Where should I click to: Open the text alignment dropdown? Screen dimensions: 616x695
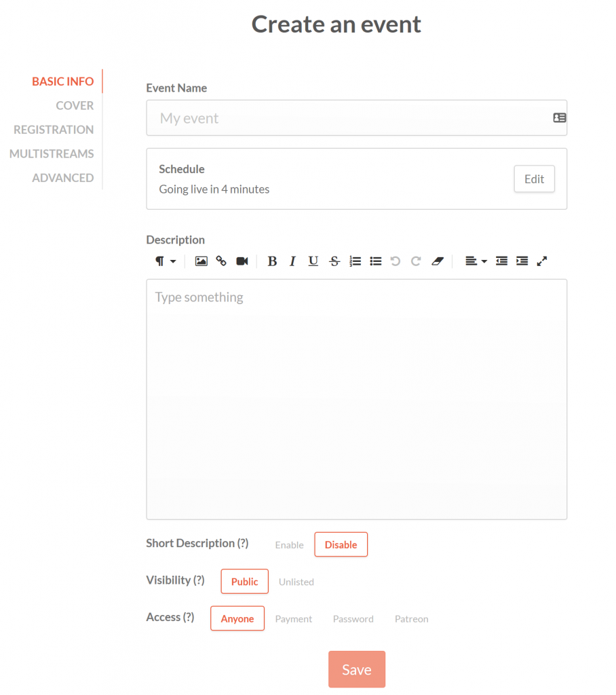[x=474, y=261]
